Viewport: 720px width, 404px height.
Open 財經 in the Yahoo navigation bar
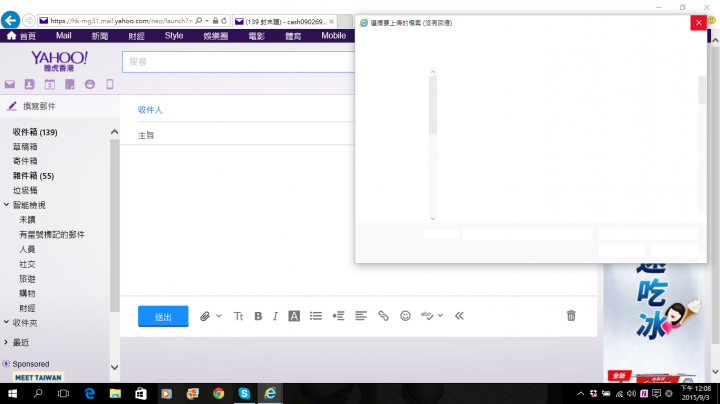[136, 36]
